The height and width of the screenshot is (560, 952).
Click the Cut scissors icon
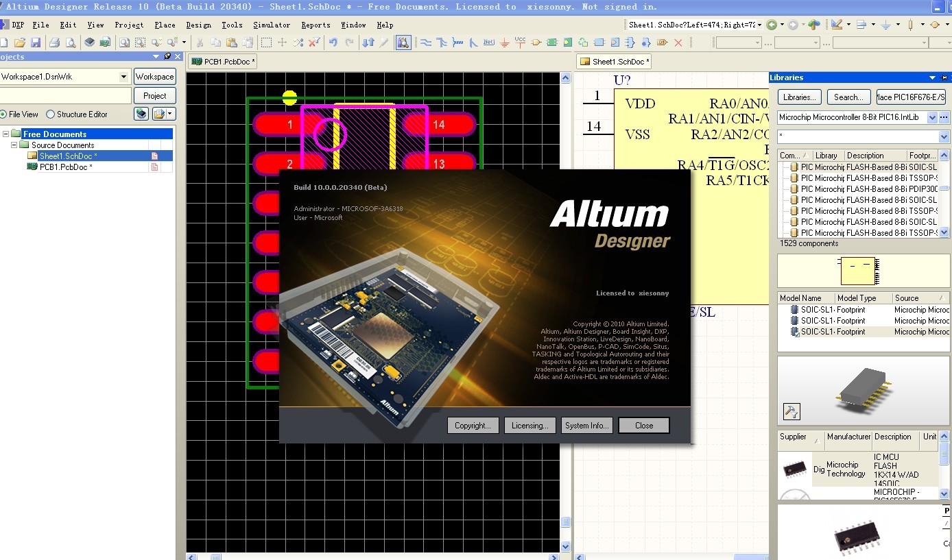click(x=200, y=42)
